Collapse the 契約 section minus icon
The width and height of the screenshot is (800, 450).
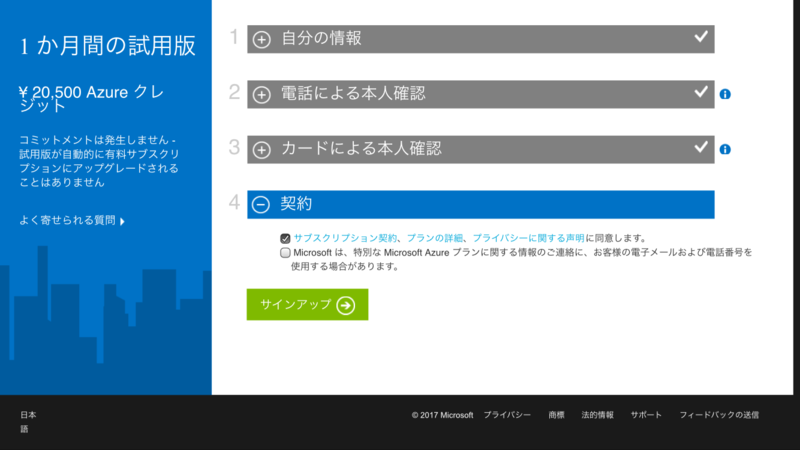pos(261,205)
